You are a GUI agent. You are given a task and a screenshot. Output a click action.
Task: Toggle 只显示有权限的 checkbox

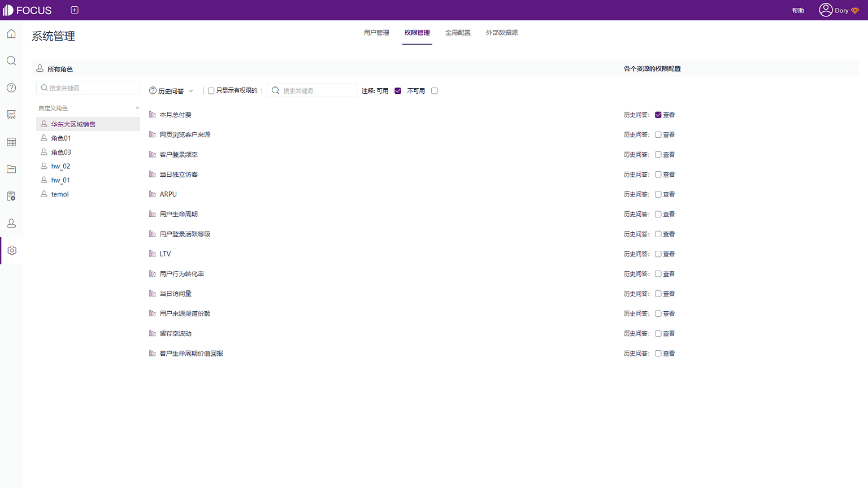pyautogui.click(x=211, y=91)
